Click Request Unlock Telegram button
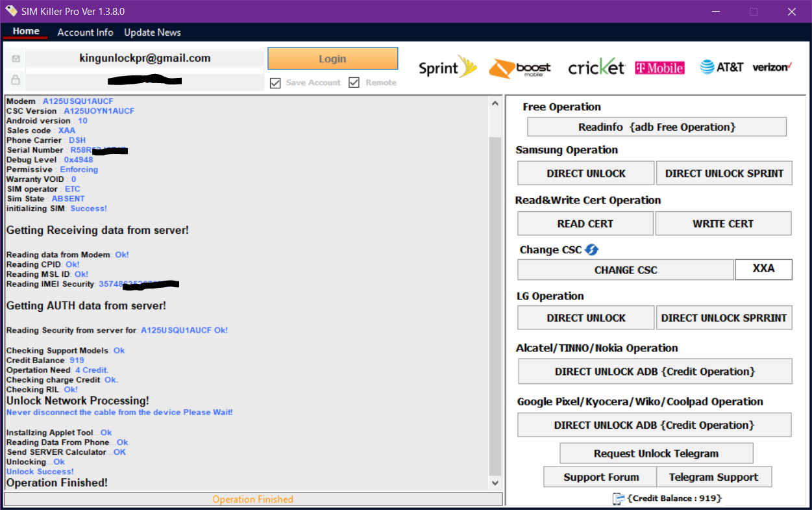This screenshot has height=510, width=812. [x=656, y=453]
